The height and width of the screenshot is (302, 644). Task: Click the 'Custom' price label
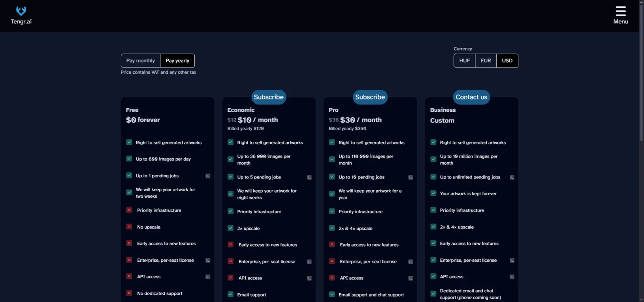(x=442, y=121)
